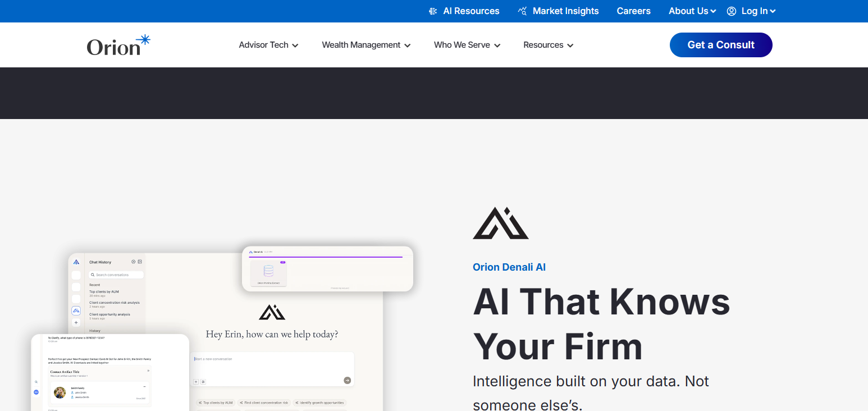Viewport: 868px width, 411px height.
Task: Open the AI Resources link
Action: tap(471, 11)
